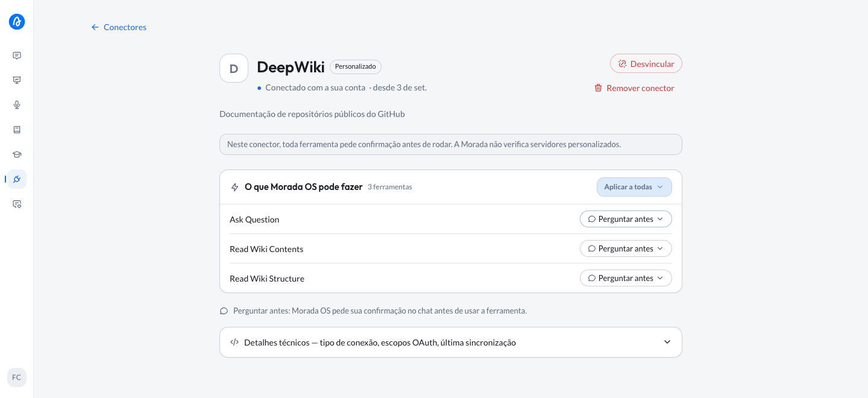
Task: Open the presentation board sidebar icon
Action: (x=17, y=80)
